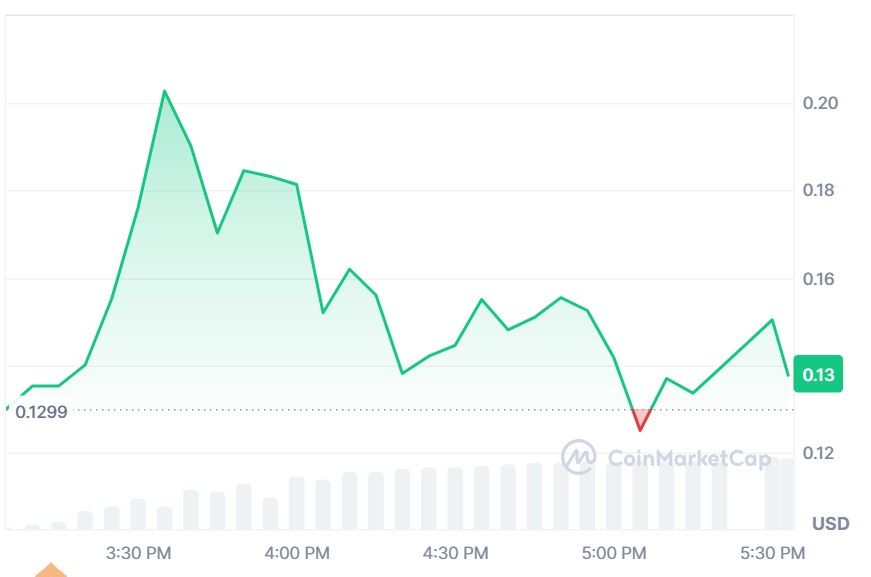
Task: Select the 3:30 PM time axis label
Action: [138, 552]
